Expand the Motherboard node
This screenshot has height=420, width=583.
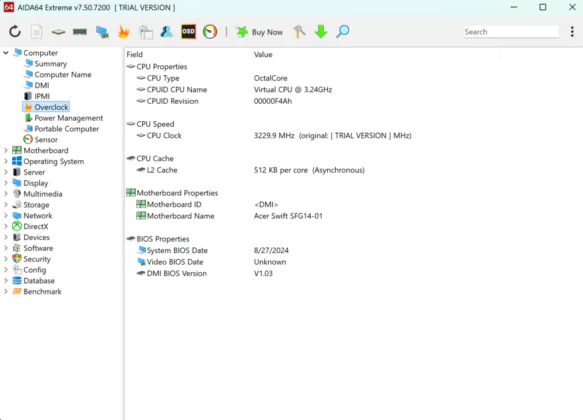pos(6,151)
